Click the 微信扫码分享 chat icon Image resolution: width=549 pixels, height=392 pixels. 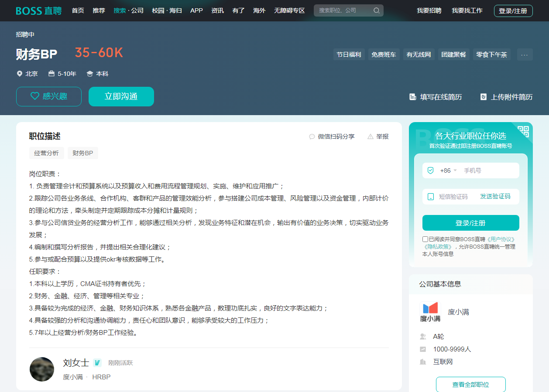click(312, 136)
